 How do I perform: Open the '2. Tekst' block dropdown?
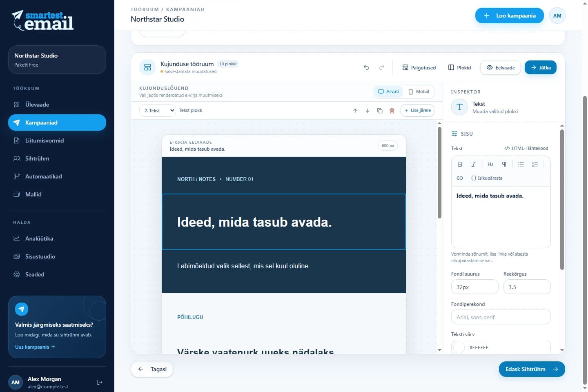(x=158, y=111)
